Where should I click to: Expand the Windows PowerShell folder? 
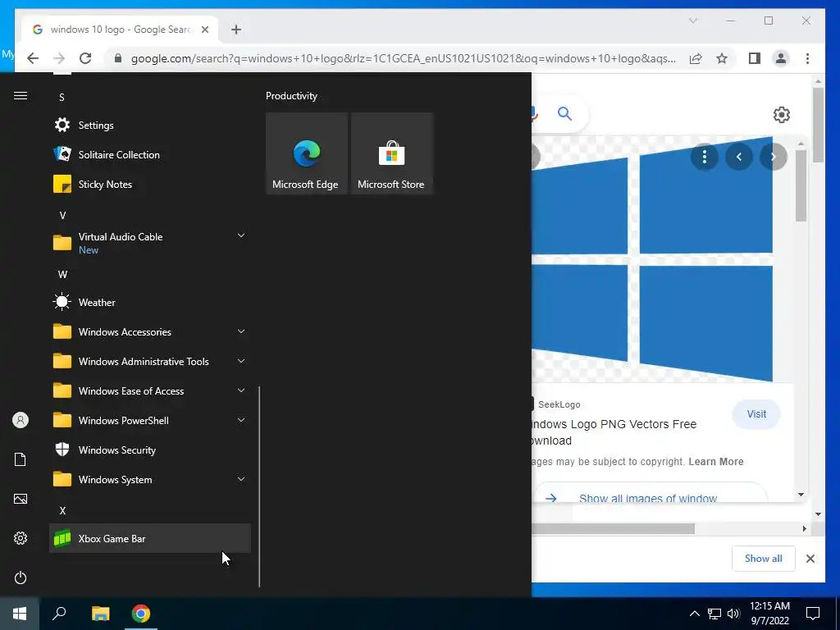[x=150, y=420]
